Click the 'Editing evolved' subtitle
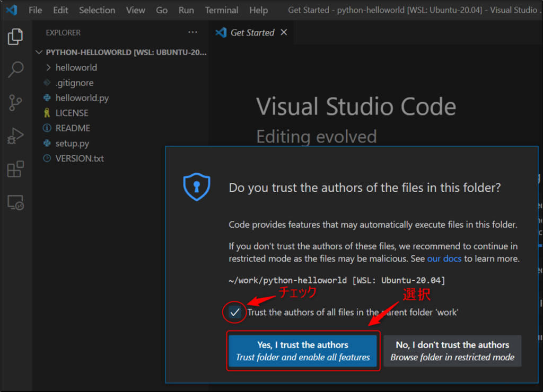Viewport: 543px width, 392px height. pos(316,137)
